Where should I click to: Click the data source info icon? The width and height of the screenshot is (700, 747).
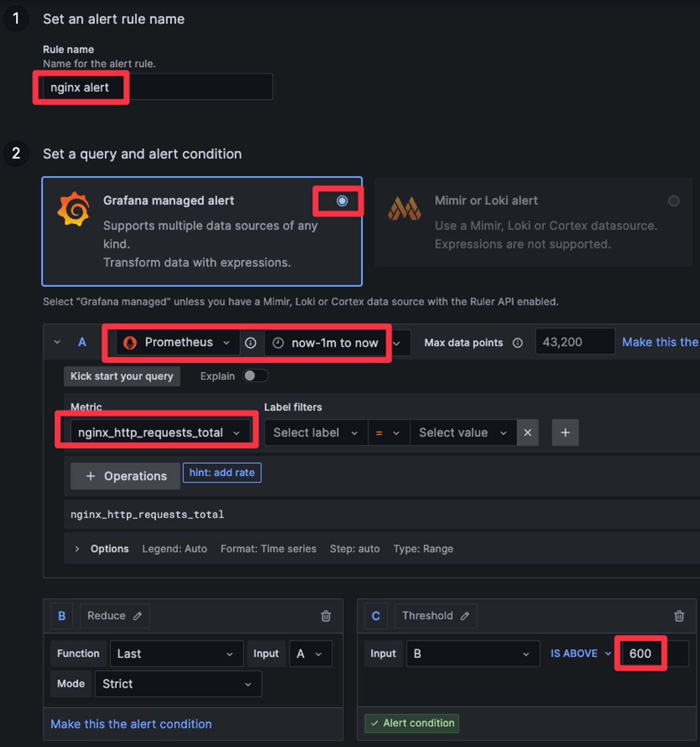point(251,343)
